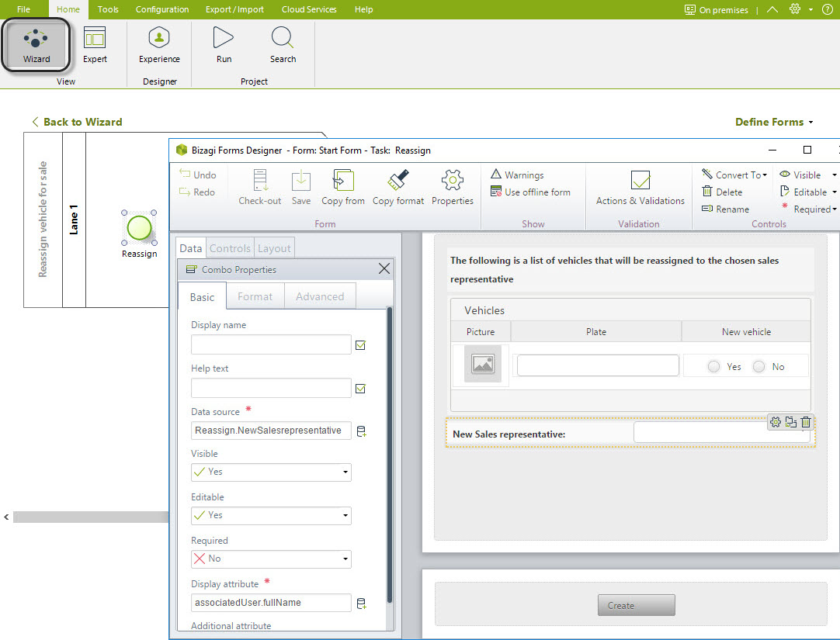Click the Create button
The width and height of the screenshot is (840, 640).
tap(637, 605)
